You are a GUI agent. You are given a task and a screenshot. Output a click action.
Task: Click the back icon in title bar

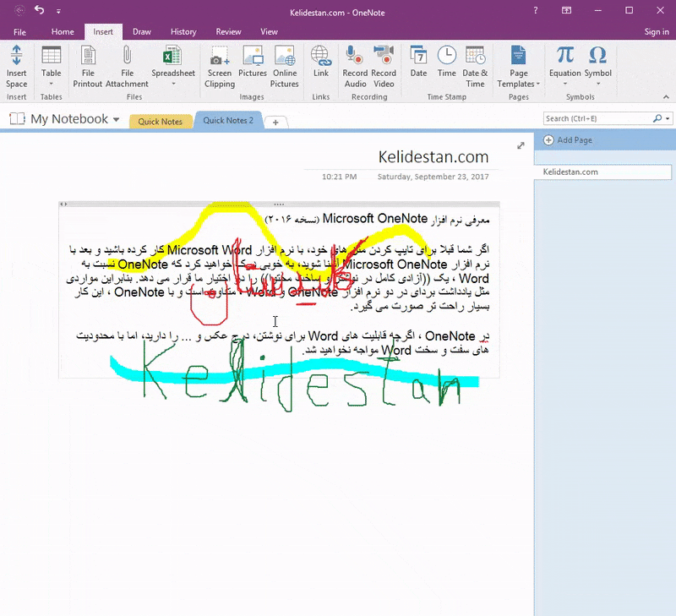[x=19, y=10]
